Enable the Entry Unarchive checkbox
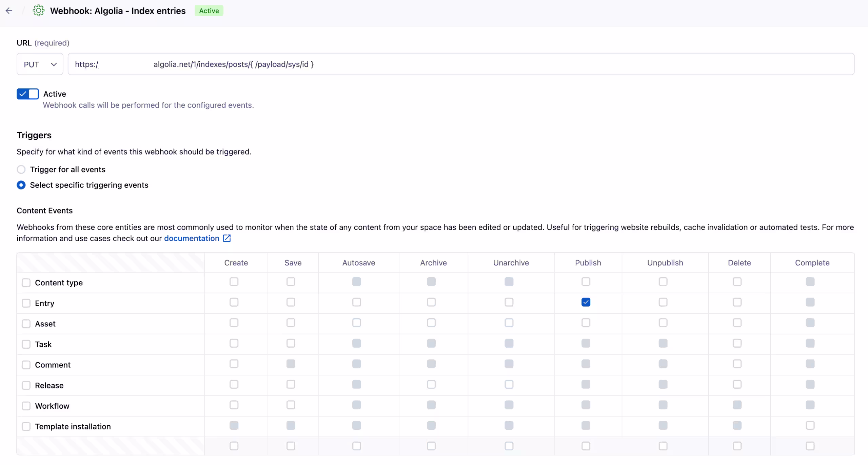Viewport: 868px width, 465px height. (509, 302)
